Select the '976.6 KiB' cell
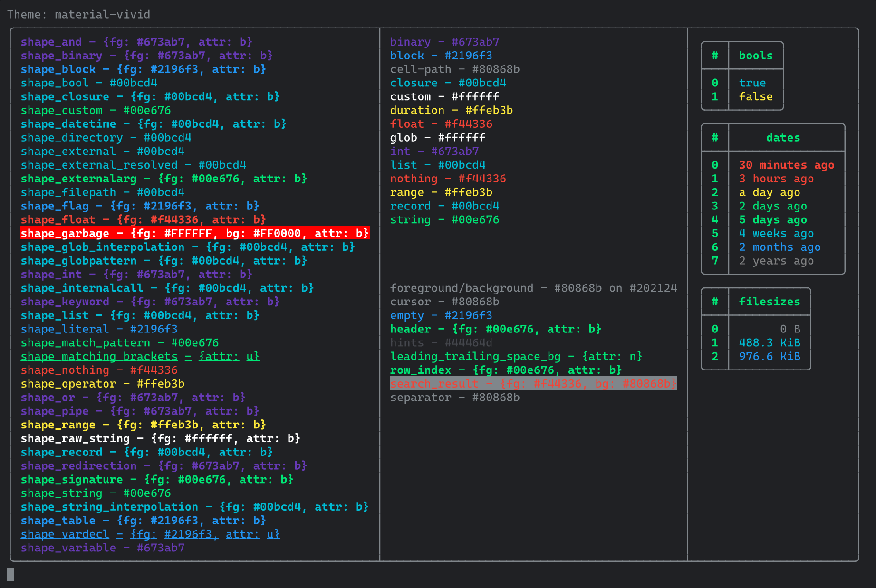Image resolution: width=876 pixels, height=588 pixels. click(x=770, y=357)
